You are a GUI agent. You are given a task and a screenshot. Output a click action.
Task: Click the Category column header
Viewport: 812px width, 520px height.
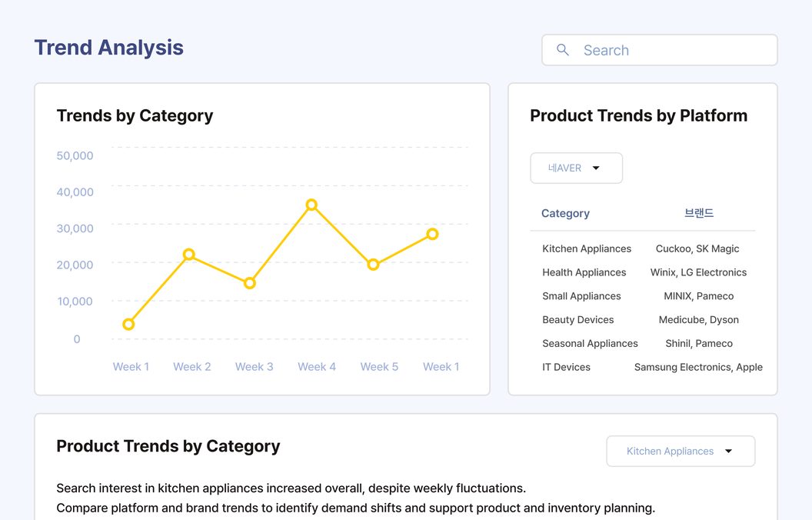(565, 213)
